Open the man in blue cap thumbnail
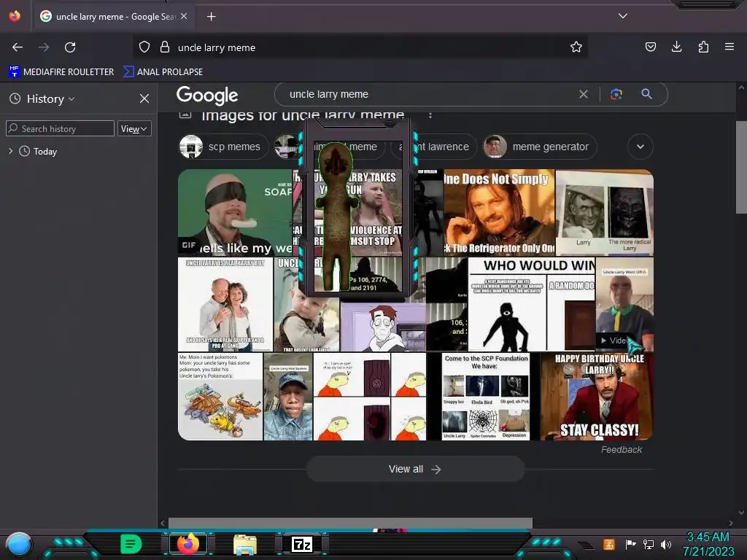 [x=287, y=396]
